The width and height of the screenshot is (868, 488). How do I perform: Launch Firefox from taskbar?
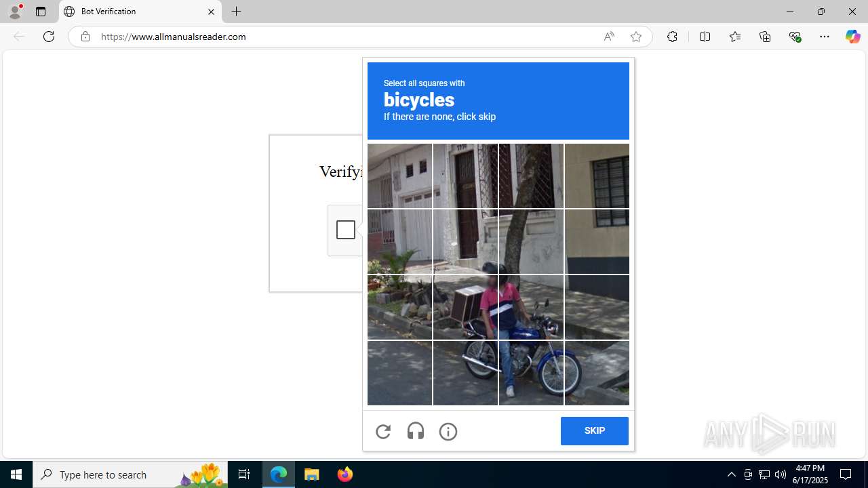tap(345, 474)
